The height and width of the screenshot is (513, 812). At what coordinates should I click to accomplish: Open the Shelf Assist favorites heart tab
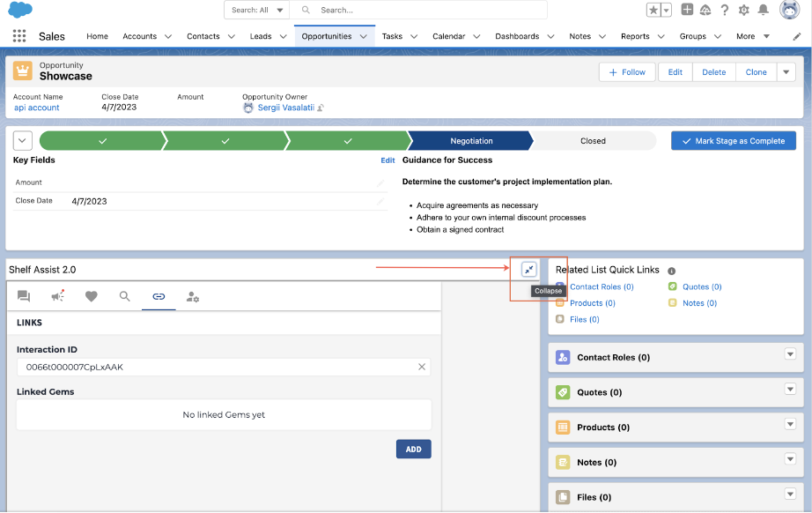(x=91, y=296)
